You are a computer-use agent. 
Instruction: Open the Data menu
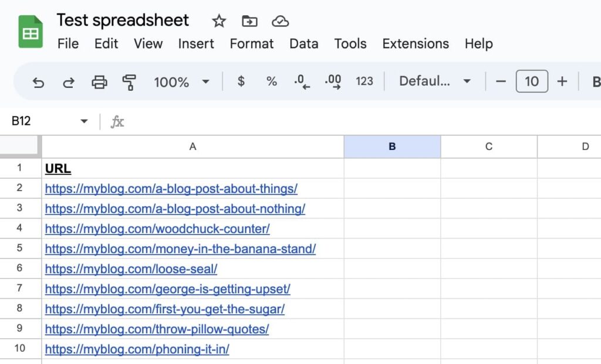pos(303,43)
